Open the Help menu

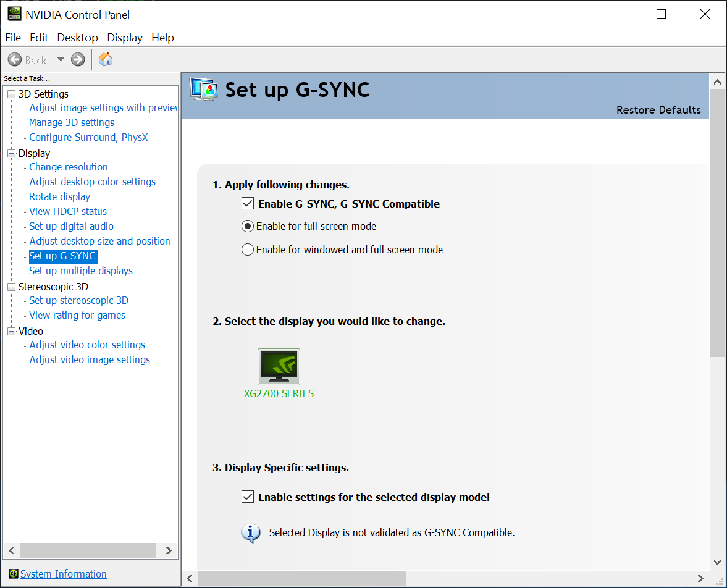(x=162, y=38)
